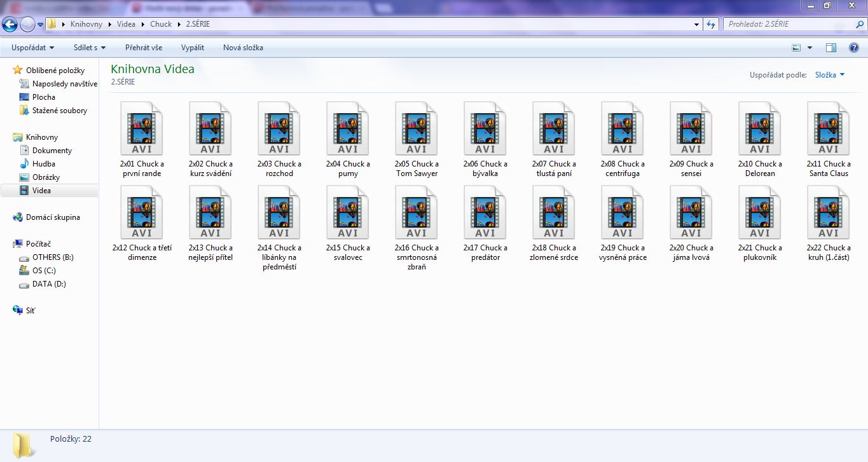
Task: Click the Knihovna Videa library heading
Action: point(153,69)
